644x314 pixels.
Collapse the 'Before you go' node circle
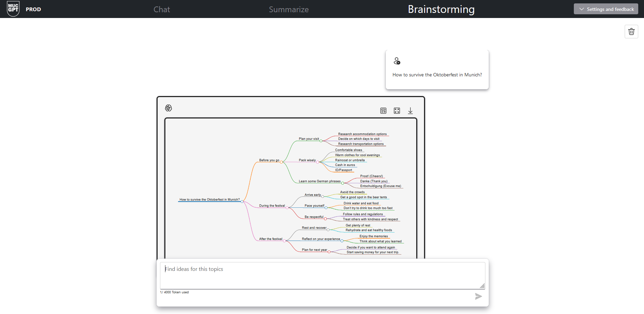(281, 162)
